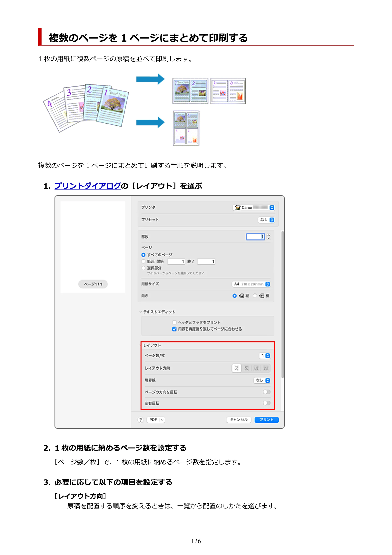Open the プリンタ Canon dropdown
392x555 pixels.
pos(254,208)
